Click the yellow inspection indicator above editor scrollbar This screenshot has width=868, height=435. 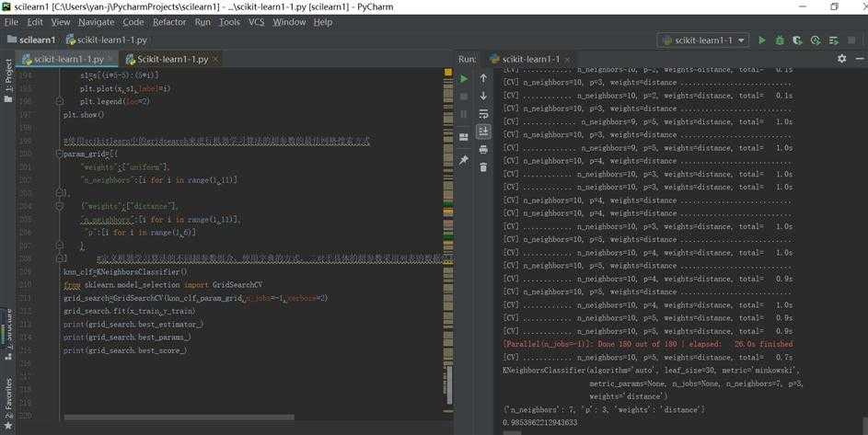point(448,73)
